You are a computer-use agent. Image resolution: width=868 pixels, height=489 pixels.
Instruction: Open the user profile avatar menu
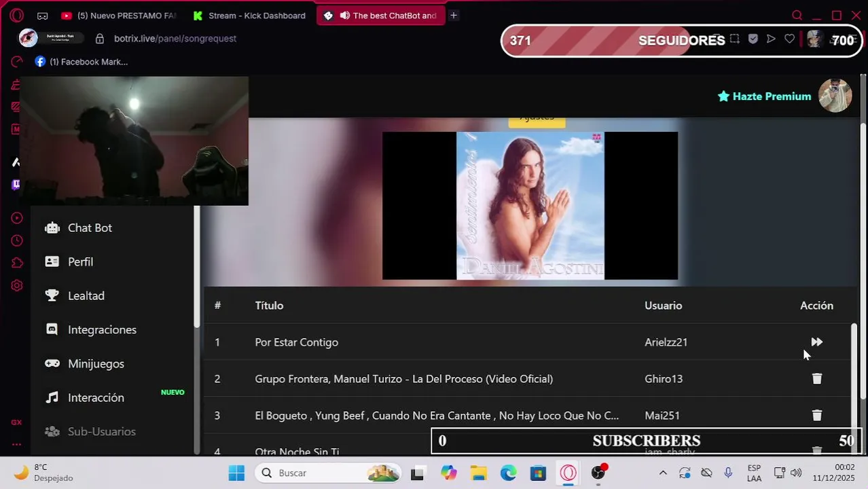pyautogui.click(x=835, y=96)
